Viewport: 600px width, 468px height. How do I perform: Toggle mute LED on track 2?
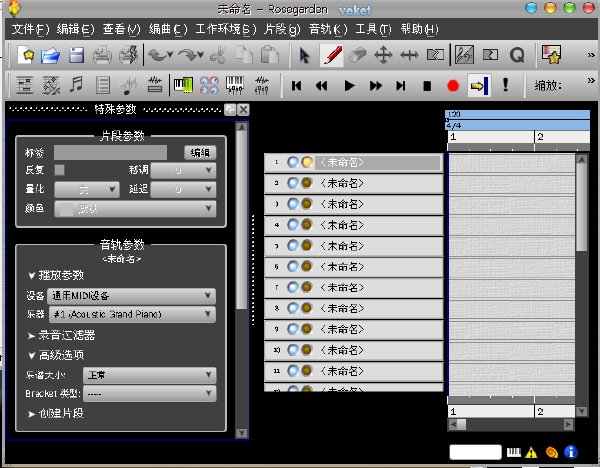[293, 183]
